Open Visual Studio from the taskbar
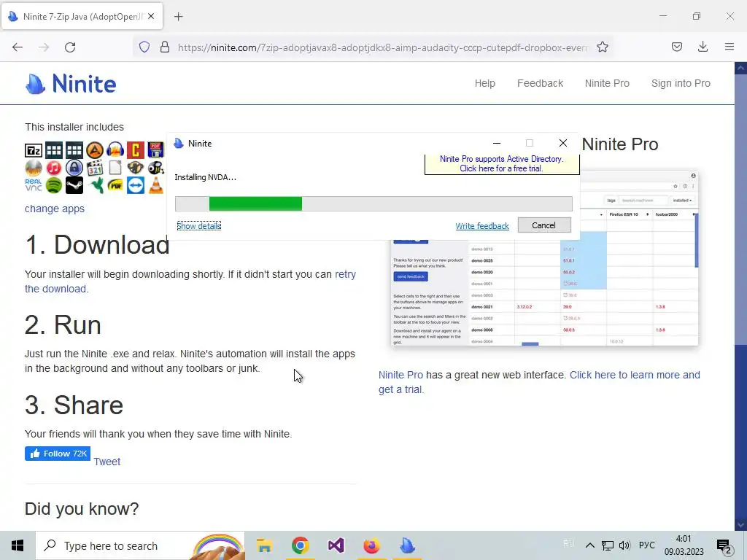 click(336, 545)
